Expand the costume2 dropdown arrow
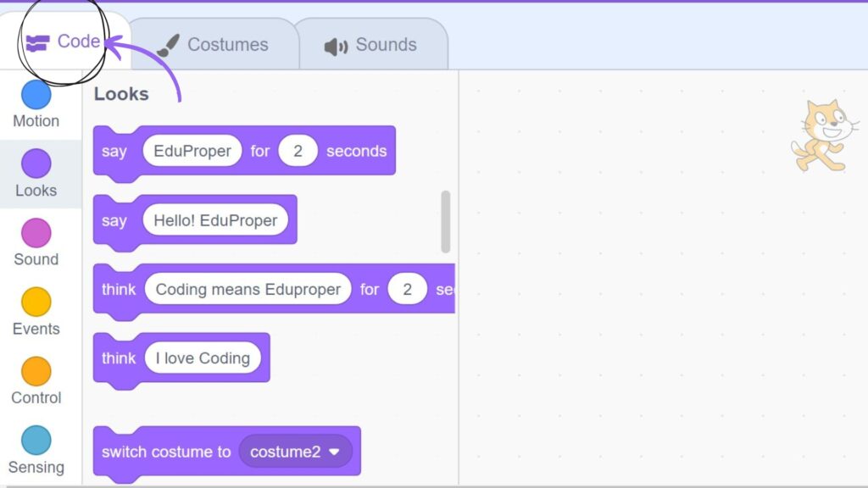The height and width of the screenshot is (488, 868). click(334, 452)
